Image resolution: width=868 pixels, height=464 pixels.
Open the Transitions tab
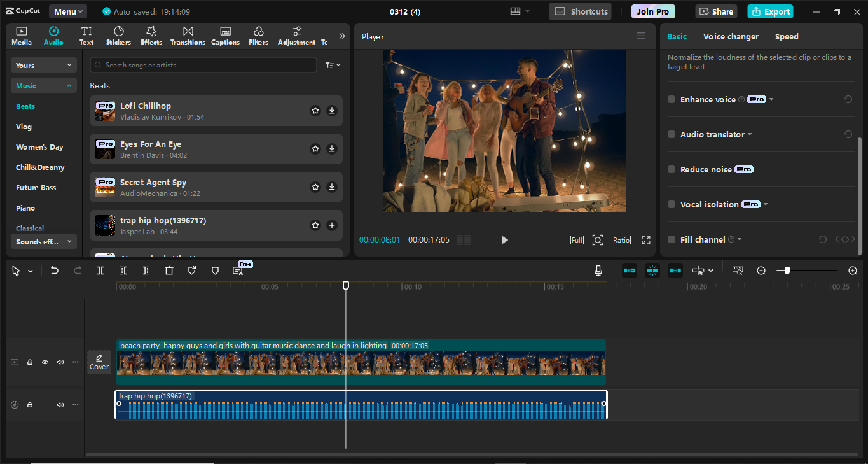click(188, 36)
